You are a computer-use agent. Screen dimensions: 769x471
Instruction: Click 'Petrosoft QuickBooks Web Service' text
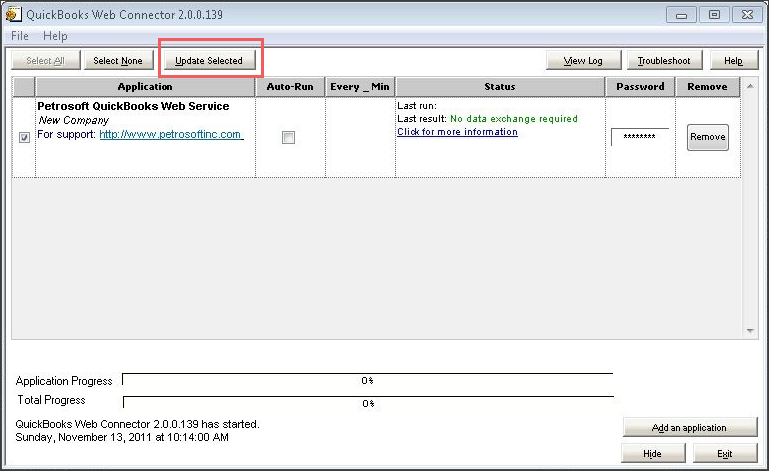(133, 106)
